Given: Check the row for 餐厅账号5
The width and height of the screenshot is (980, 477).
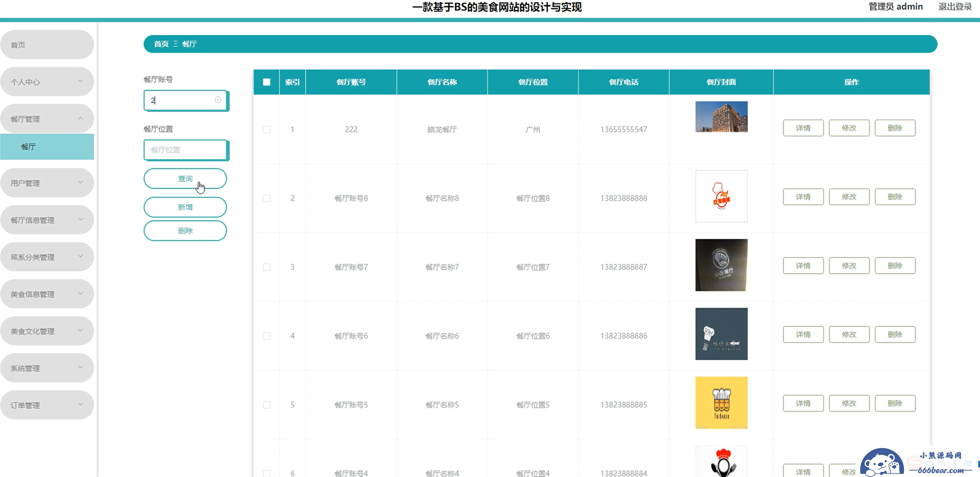Looking at the screenshot, I should (267, 405).
